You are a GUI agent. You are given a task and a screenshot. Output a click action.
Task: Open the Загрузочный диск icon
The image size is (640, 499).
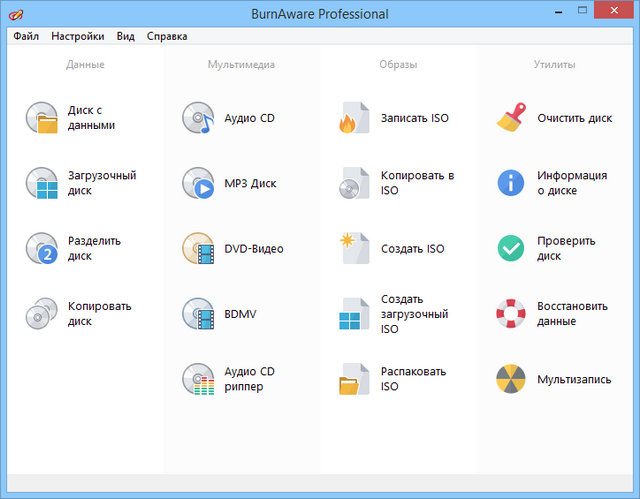tap(43, 183)
